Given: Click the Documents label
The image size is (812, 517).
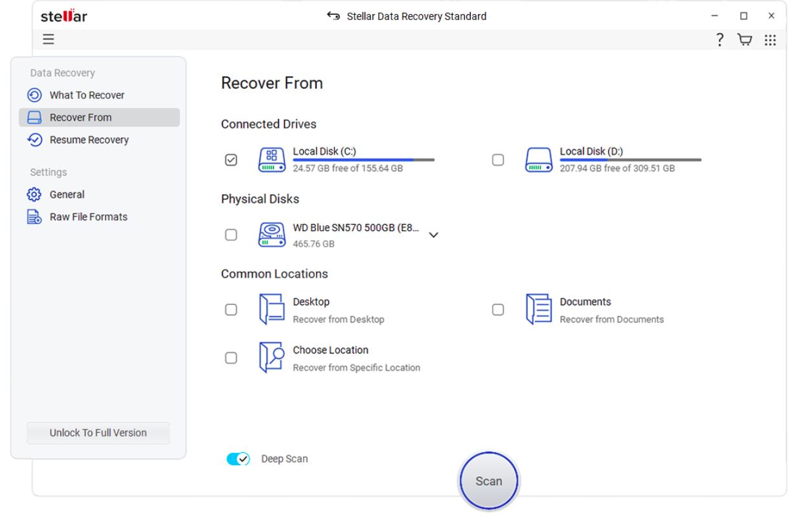Looking at the screenshot, I should coord(585,302).
